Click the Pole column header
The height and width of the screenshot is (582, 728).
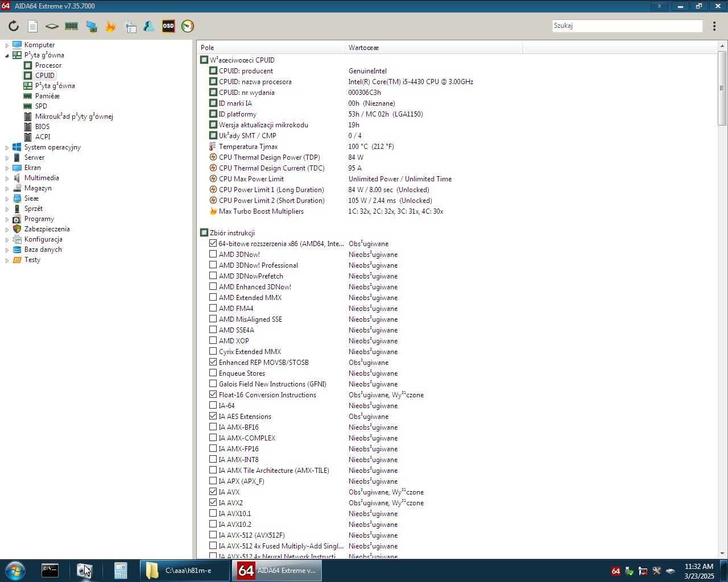(x=271, y=48)
